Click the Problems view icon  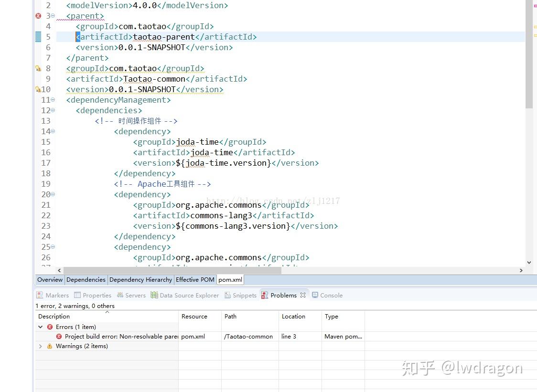click(x=264, y=295)
